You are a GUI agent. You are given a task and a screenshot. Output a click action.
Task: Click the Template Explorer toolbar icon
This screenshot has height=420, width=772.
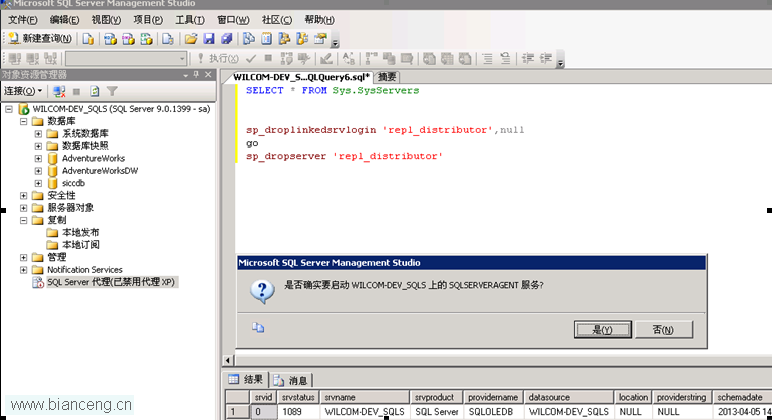pyautogui.click(x=302, y=38)
